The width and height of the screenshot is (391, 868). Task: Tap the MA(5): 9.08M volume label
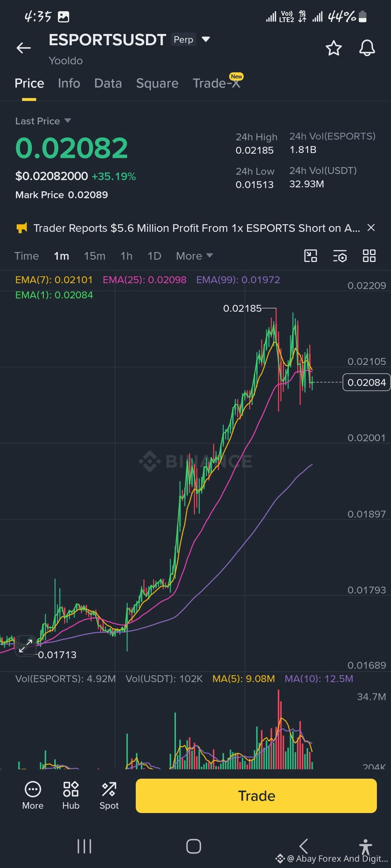(244, 678)
